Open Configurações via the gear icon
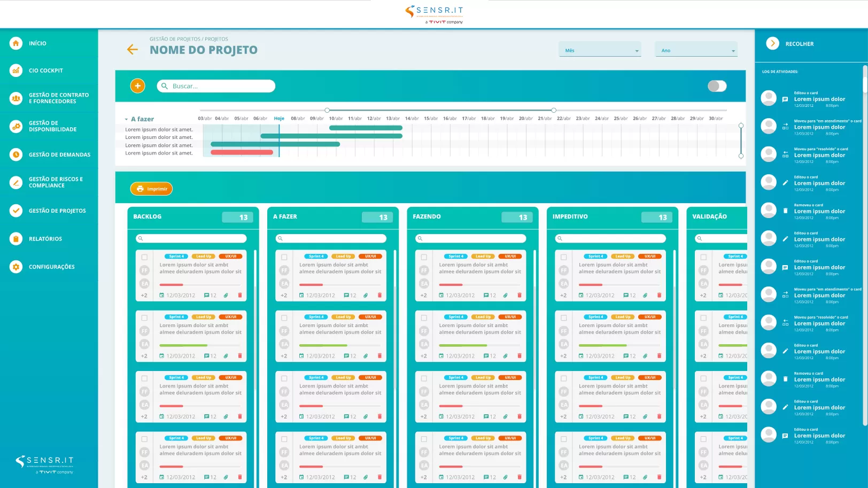Image resolution: width=868 pixels, height=488 pixels. point(15,266)
